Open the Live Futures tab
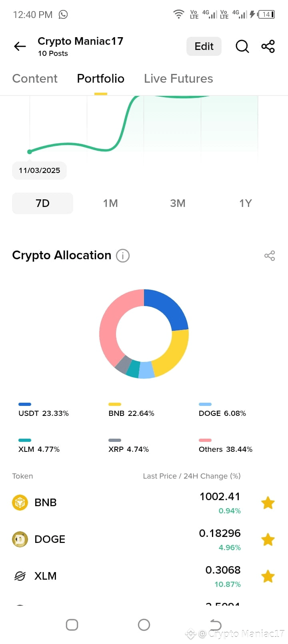This screenshot has width=288, height=644. [x=178, y=79]
